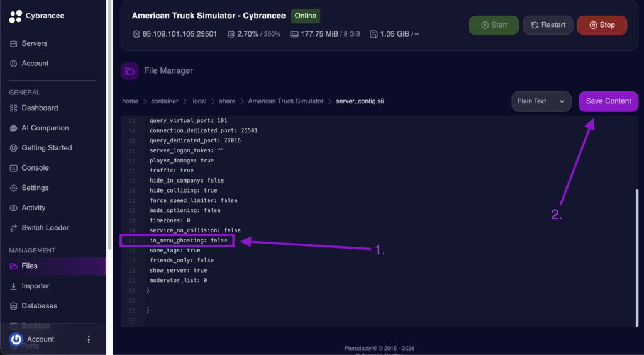Image resolution: width=644 pixels, height=355 pixels.
Task: Open Getting Started page
Action: click(47, 148)
